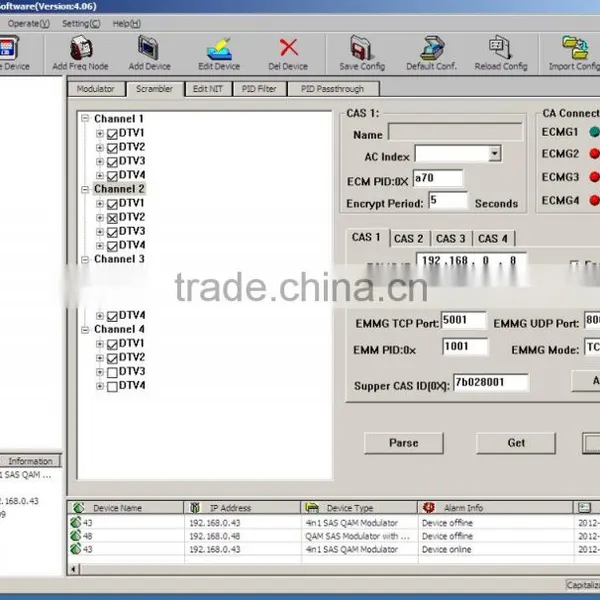600x600 pixels.
Task: Switch to the PID Passthrough tab
Action: [x=333, y=89]
